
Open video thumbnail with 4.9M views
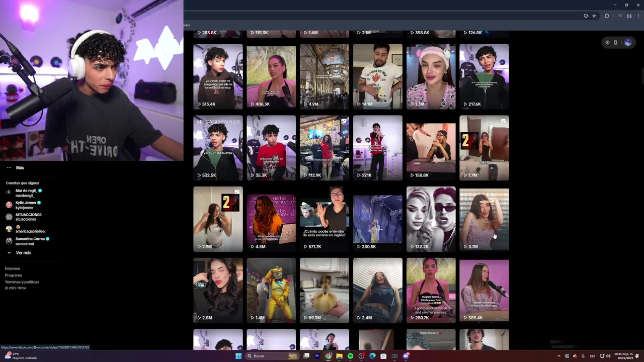[325, 76]
